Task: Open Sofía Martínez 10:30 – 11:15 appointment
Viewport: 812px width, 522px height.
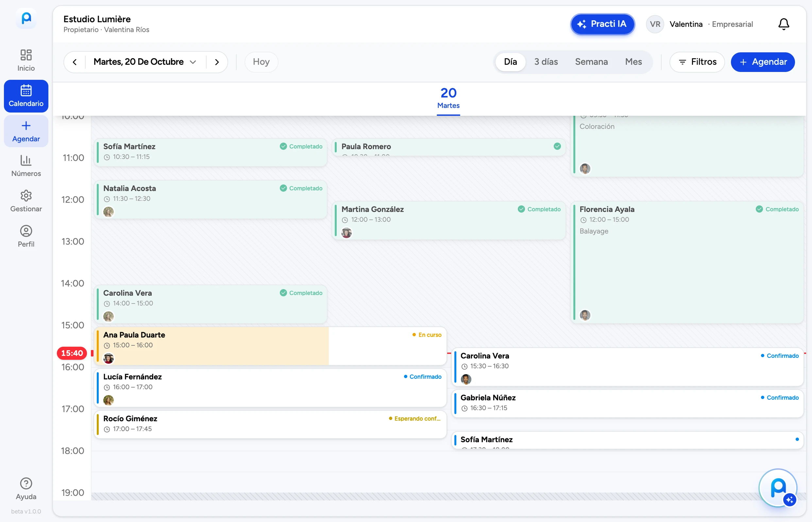Action: (x=211, y=152)
